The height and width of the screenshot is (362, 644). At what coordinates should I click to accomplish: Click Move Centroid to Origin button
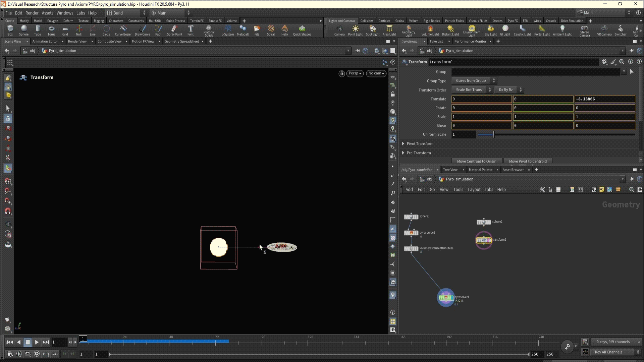(477, 161)
